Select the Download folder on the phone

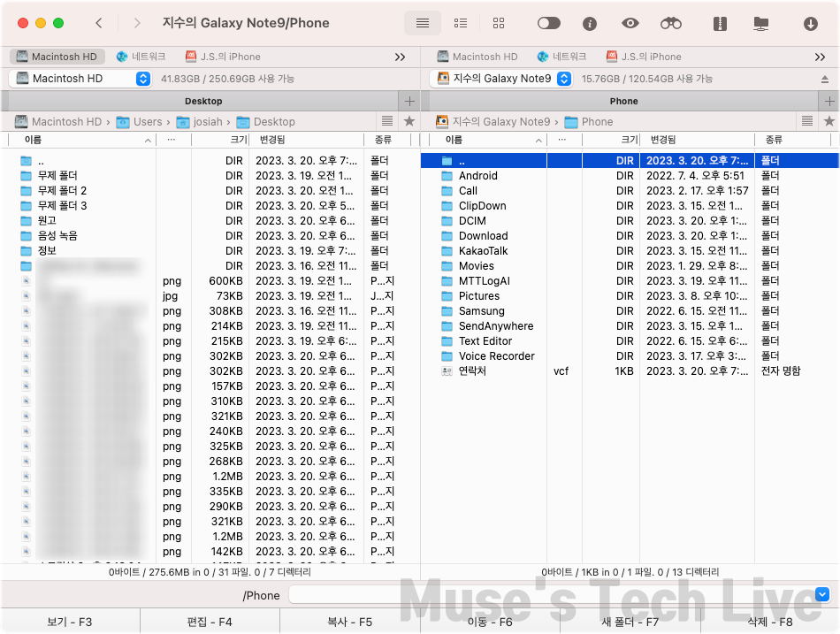tap(630, 236)
